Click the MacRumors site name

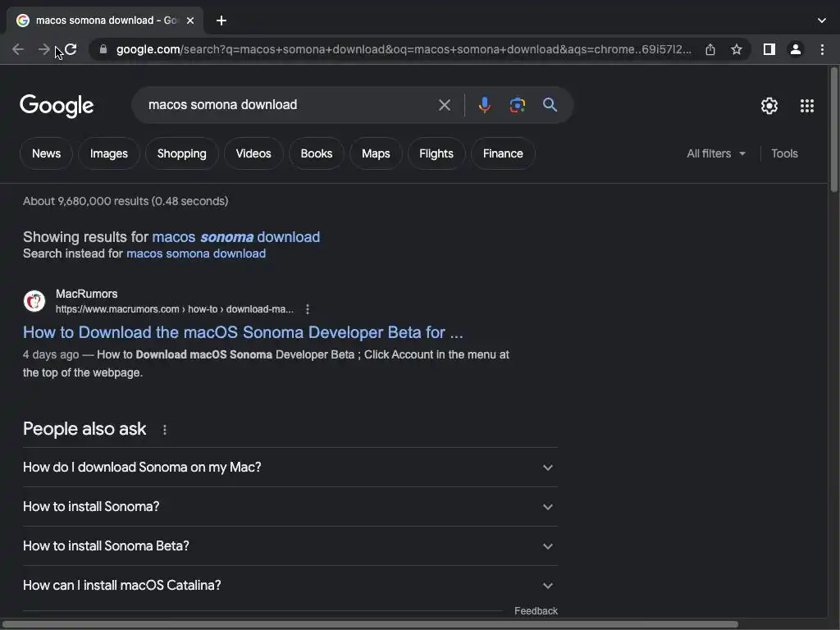tap(86, 294)
